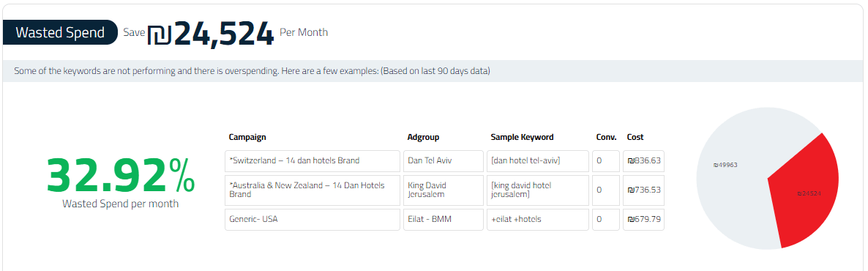868x271 pixels.
Task: Select the Switzerland 14 dan hotels Brand campaign
Action: tap(313, 160)
